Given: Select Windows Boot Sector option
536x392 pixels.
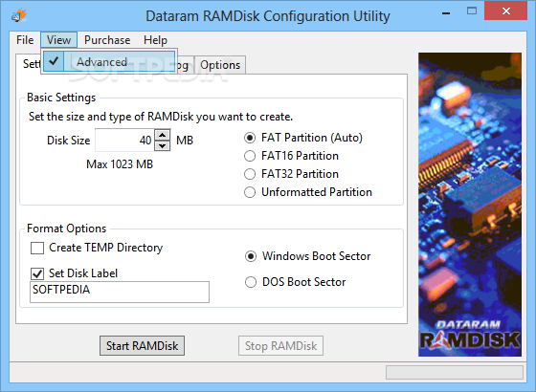Looking at the screenshot, I should tap(308, 256).
